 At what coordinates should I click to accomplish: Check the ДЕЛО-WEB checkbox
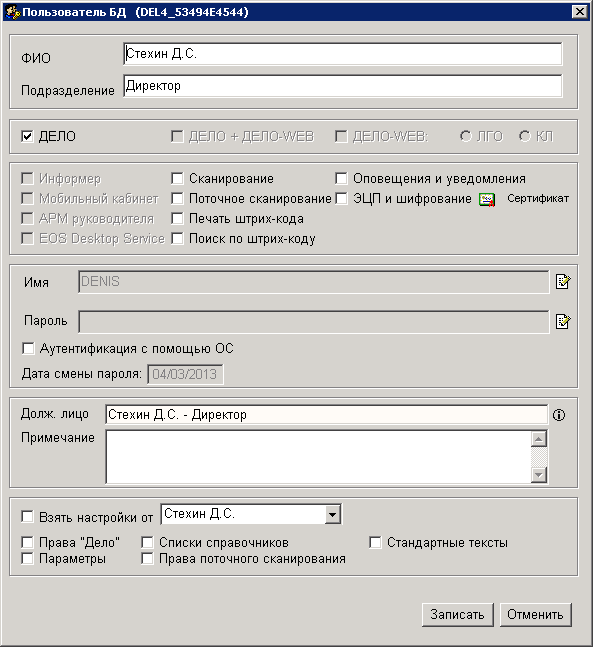341,136
